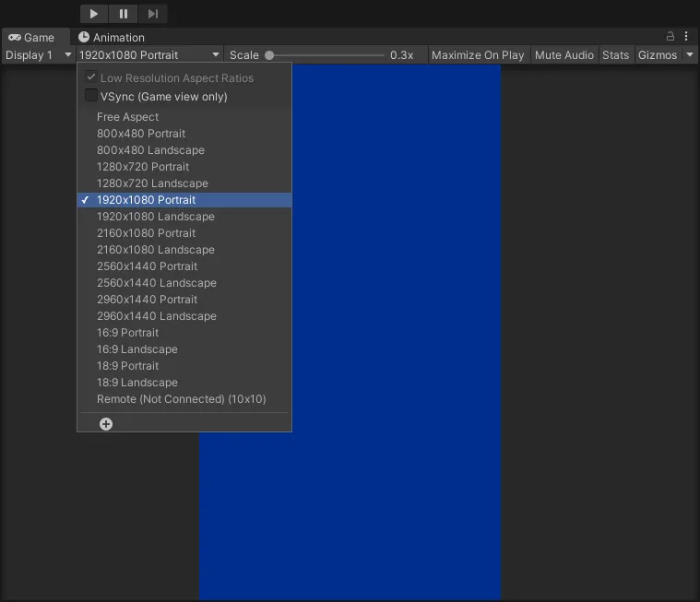The height and width of the screenshot is (602, 700).
Task: Expand the Gizmos dropdown arrow
Action: click(690, 55)
